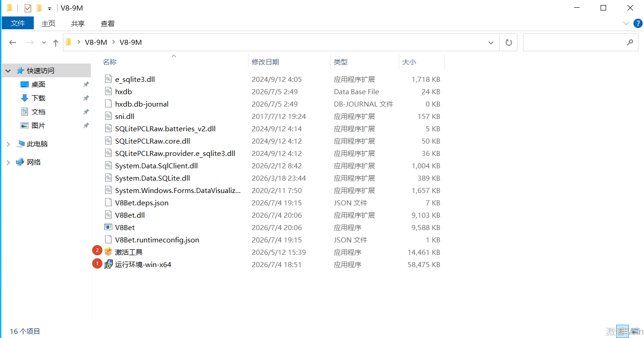
Task: Select System.Data.SQLite.dll file icon
Action: click(108, 178)
